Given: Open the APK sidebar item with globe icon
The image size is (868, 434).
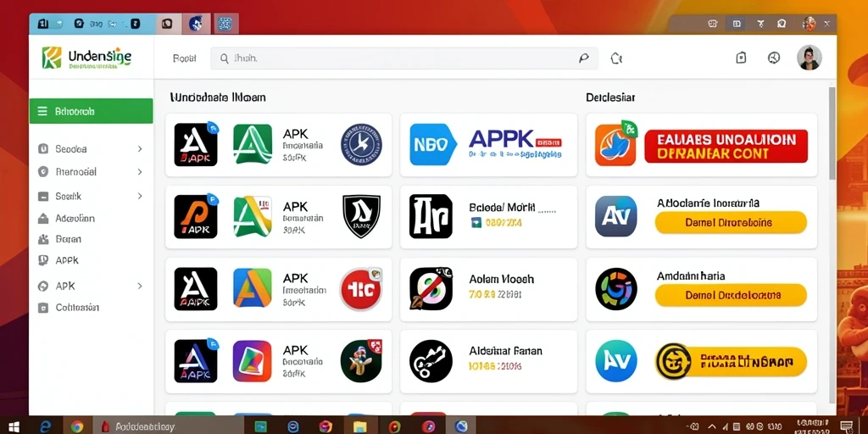Looking at the screenshot, I should [64, 287].
